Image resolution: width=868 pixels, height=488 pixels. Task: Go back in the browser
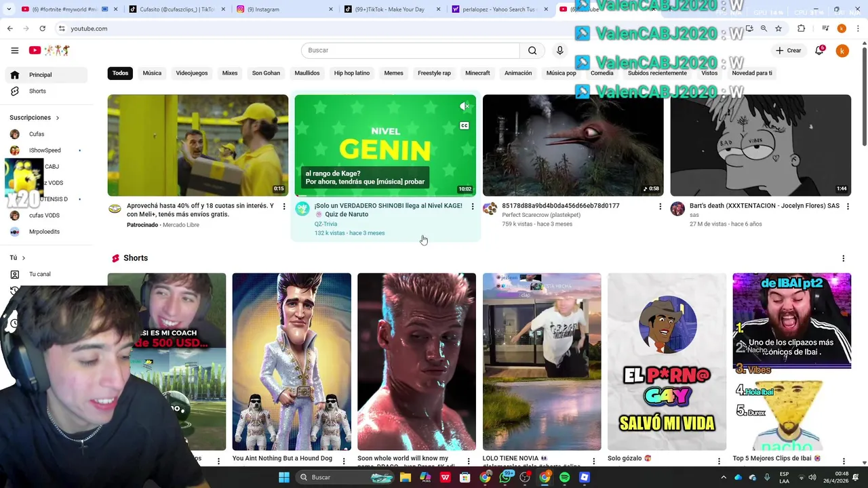(x=10, y=28)
